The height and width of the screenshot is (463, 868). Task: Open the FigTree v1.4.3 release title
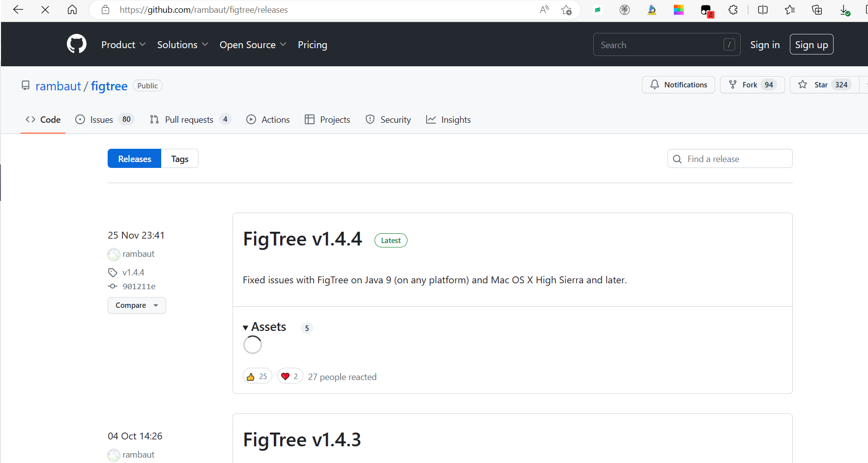302,440
